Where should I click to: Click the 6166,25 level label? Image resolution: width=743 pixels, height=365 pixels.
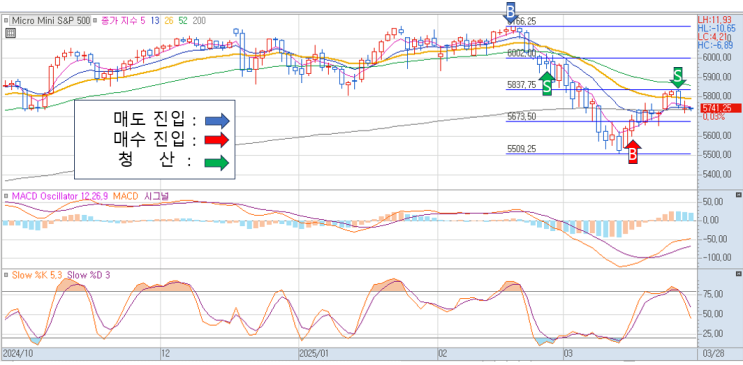(x=521, y=21)
